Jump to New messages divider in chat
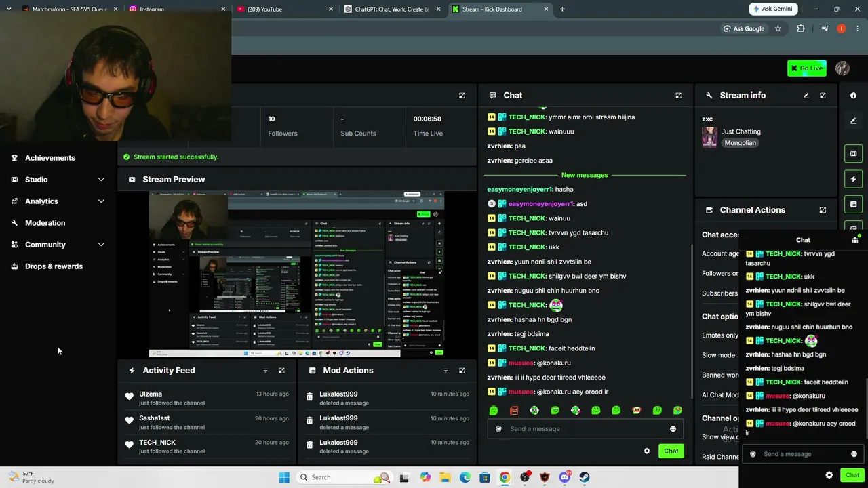This screenshot has height=488, width=868. [x=585, y=175]
